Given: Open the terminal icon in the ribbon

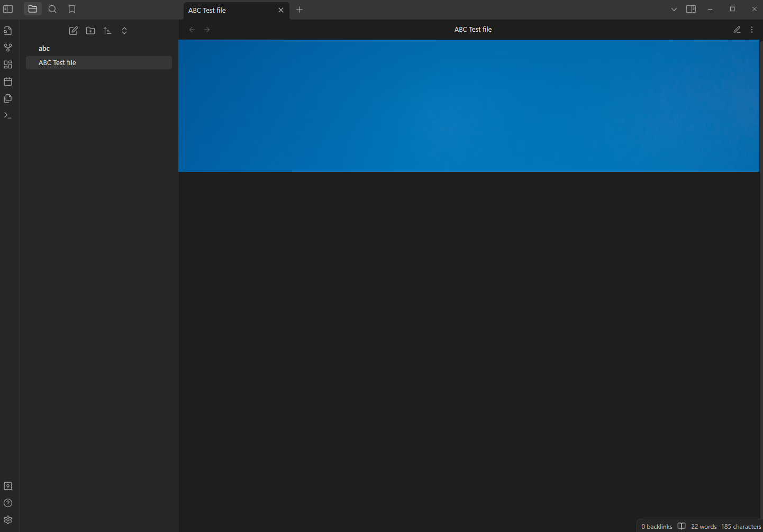Looking at the screenshot, I should pos(8,115).
